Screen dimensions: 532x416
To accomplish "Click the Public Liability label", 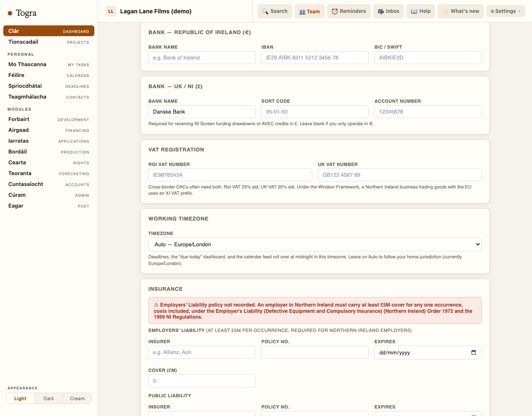I will tap(170, 396).
